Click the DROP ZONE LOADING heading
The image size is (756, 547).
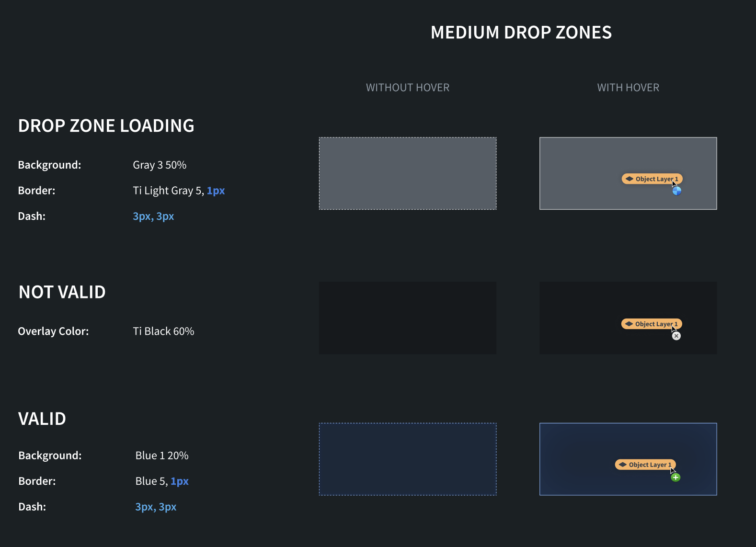106,125
